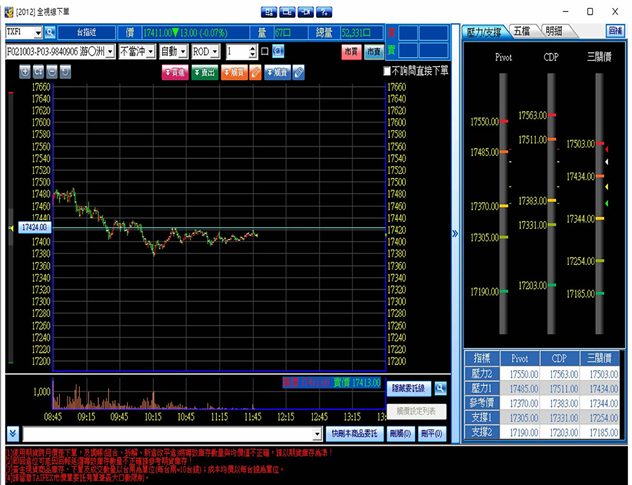Screen dimensions: 632x485
Task: Click the green 賣出 sell button
Action: (204, 73)
